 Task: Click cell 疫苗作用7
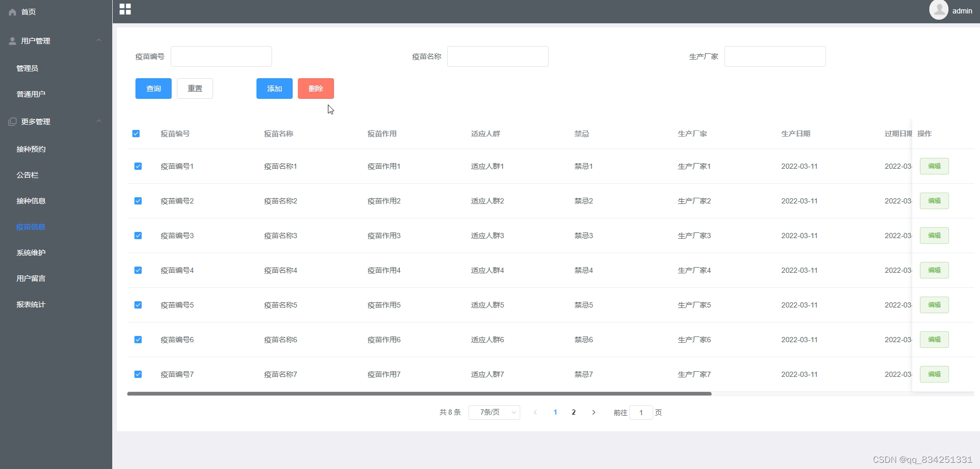384,374
